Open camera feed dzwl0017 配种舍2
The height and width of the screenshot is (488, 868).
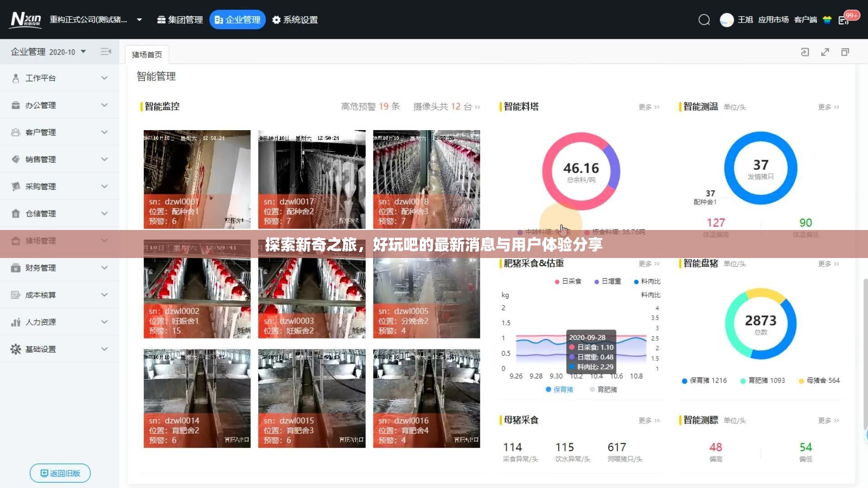coord(311,179)
